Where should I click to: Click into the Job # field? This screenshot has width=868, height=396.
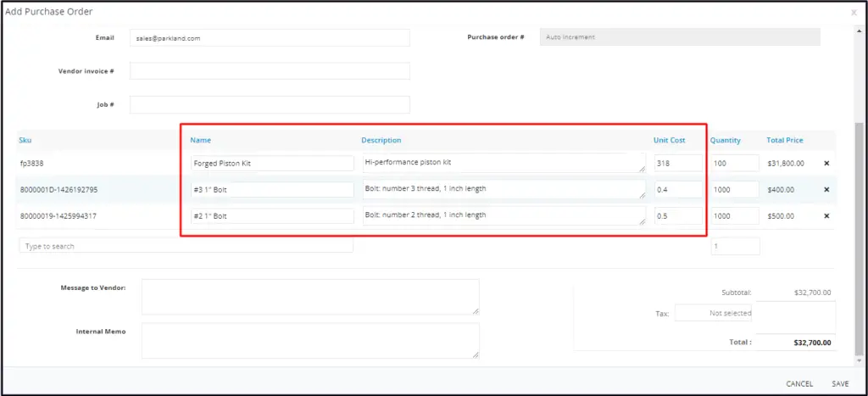(x=270, y=104)
